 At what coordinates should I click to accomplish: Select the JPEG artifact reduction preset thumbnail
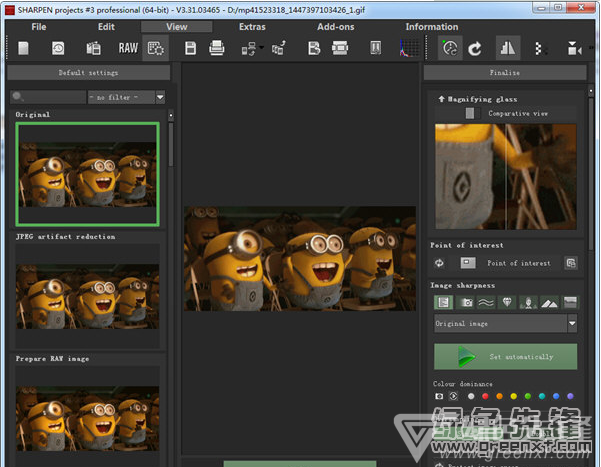[88, 296]
